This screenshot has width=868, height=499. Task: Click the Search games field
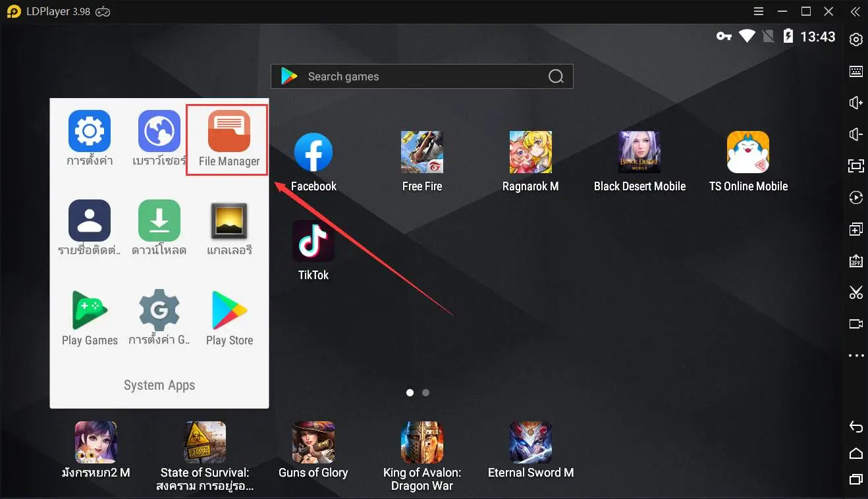pyautogui.click(x=421, y=76)
